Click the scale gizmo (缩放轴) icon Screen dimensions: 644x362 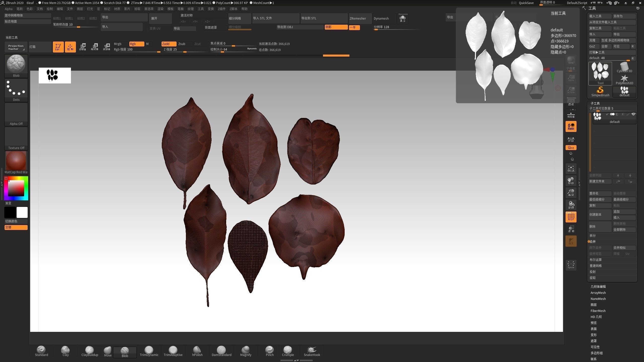tap(95, 47)
